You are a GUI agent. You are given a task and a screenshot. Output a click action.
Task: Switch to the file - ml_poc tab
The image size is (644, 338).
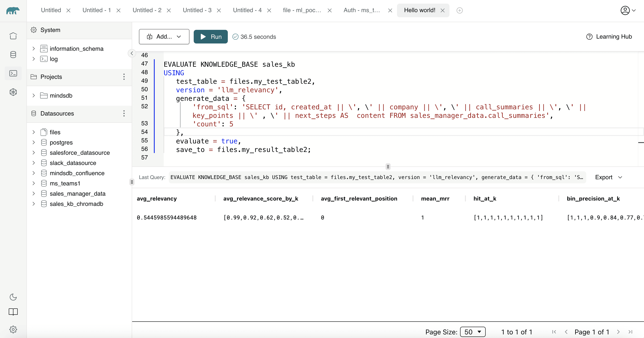pyautogui.click(x=302, y=10)
